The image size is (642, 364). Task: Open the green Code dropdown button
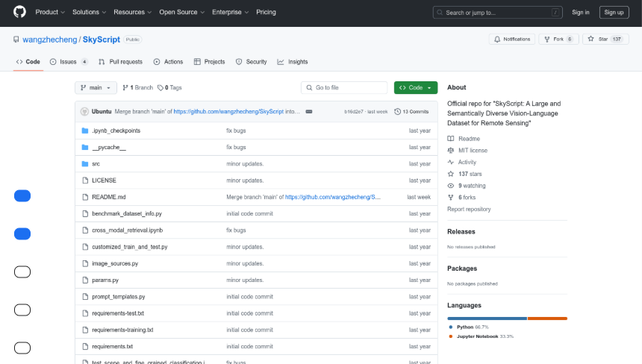coord(416,87)
